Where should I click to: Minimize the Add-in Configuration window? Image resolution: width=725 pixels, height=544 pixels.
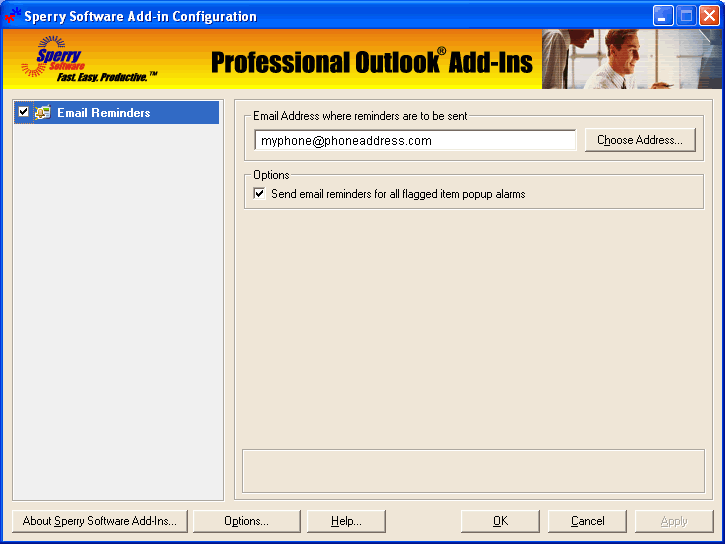tap(663, 16)
